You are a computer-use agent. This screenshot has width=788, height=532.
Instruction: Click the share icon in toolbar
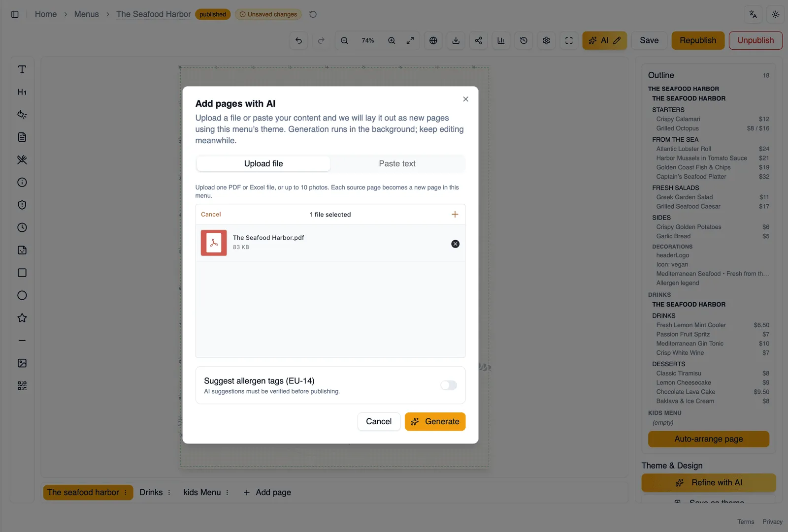coord(479,40)
